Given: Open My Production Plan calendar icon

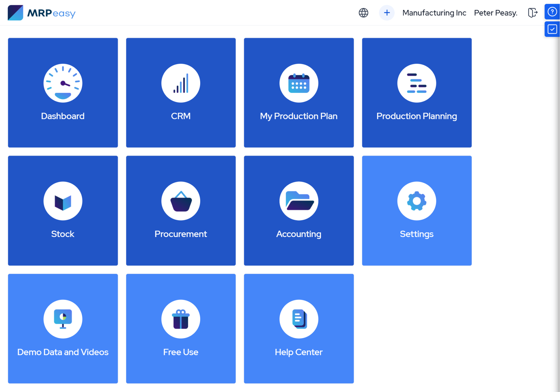Looking at the screenshot, I should (299, 83).
